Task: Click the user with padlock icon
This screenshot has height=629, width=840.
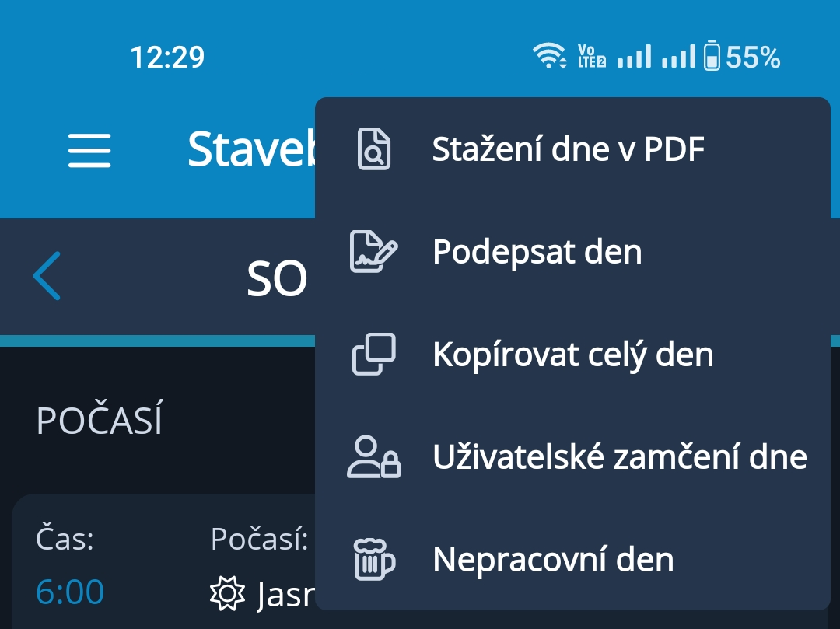Action: [374, 456]
